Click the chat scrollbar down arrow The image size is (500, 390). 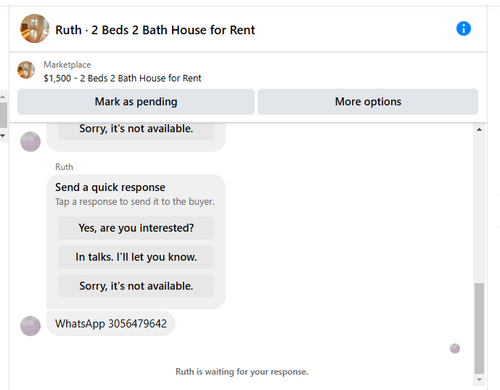tap(479, 380)
